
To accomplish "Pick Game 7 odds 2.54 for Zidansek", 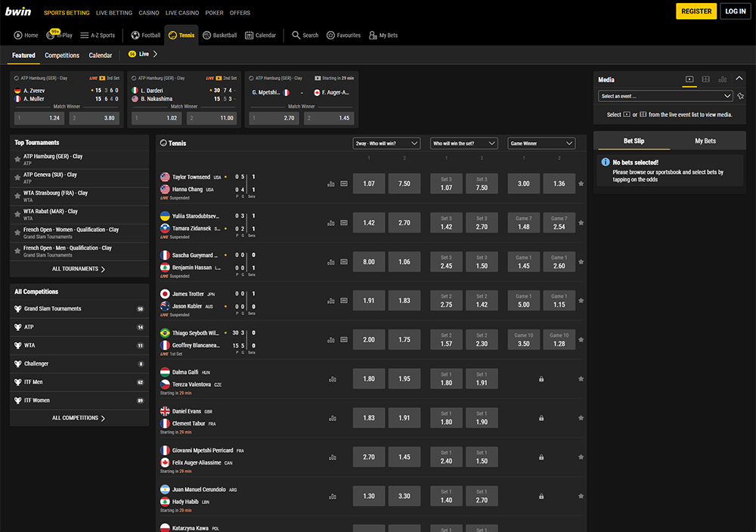I will 559,223.
